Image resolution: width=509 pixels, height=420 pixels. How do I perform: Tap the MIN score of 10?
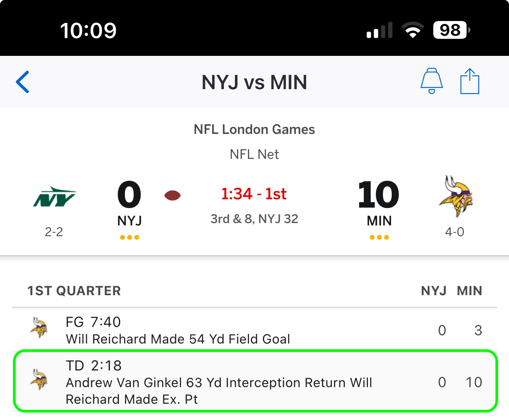click(x=379, y=195)
